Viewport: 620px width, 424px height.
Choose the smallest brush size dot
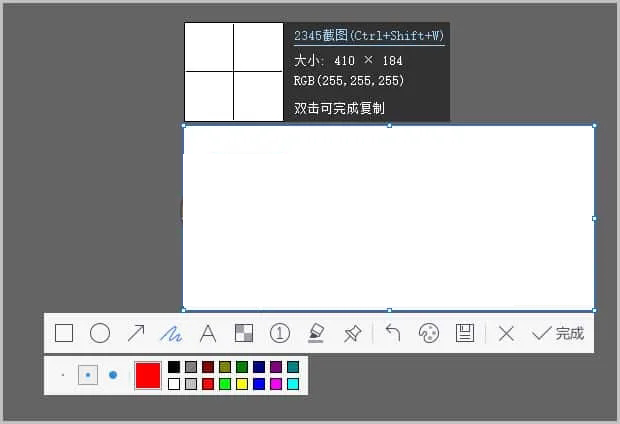pos(62,375)
